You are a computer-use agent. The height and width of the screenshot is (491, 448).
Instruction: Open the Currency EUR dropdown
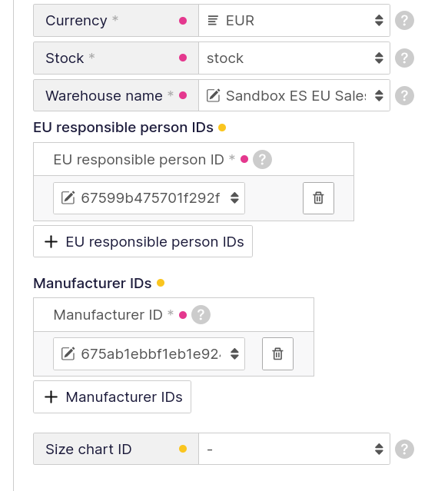(294, 20)
